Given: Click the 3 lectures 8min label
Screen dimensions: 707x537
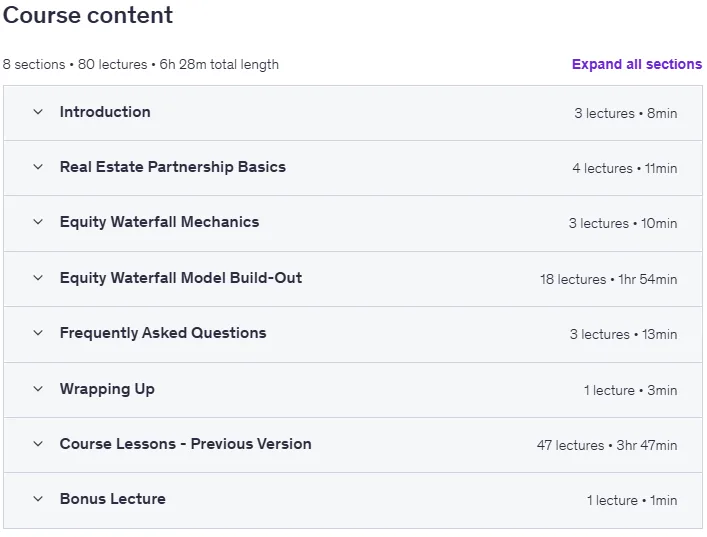Looking at the screenshot, I should point(625,113).
